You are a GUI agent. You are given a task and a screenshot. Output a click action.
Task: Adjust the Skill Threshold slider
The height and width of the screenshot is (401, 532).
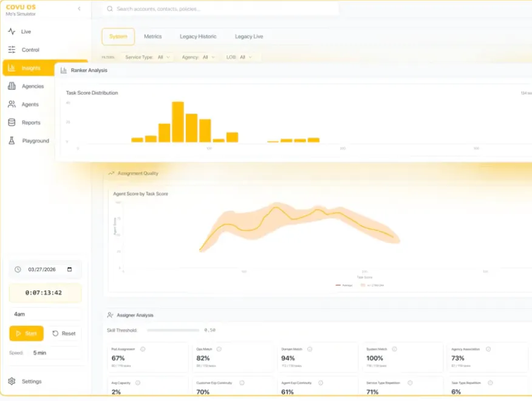173,330
